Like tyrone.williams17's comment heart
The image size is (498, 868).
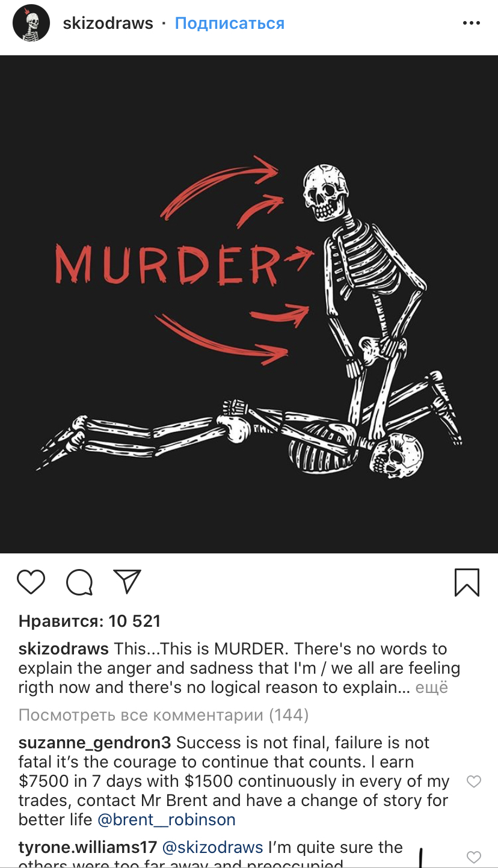pos(474,857)
